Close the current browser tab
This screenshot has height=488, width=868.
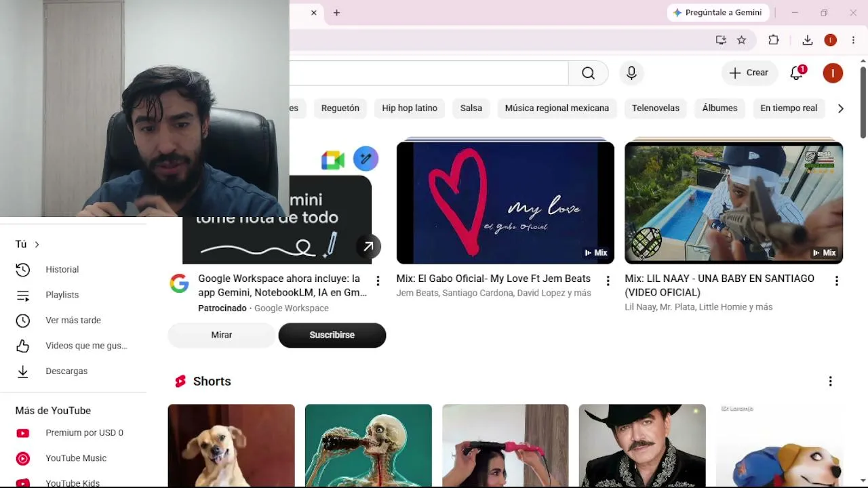314,12
